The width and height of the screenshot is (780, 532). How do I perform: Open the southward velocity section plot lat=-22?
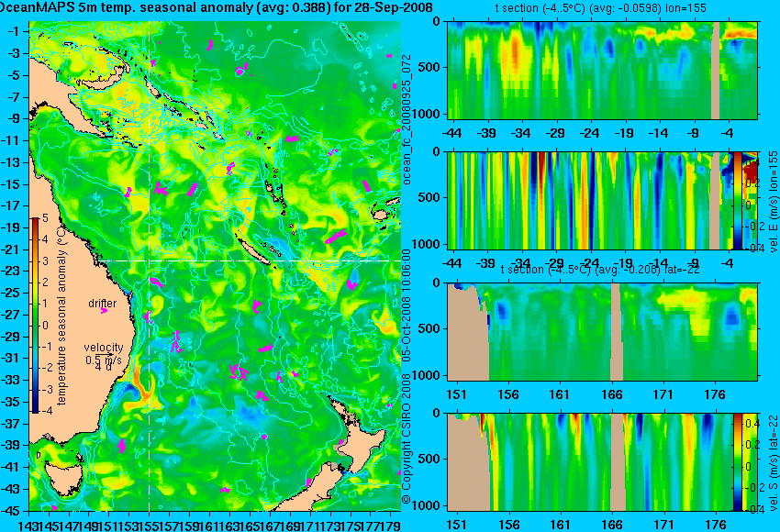[602, 462]
